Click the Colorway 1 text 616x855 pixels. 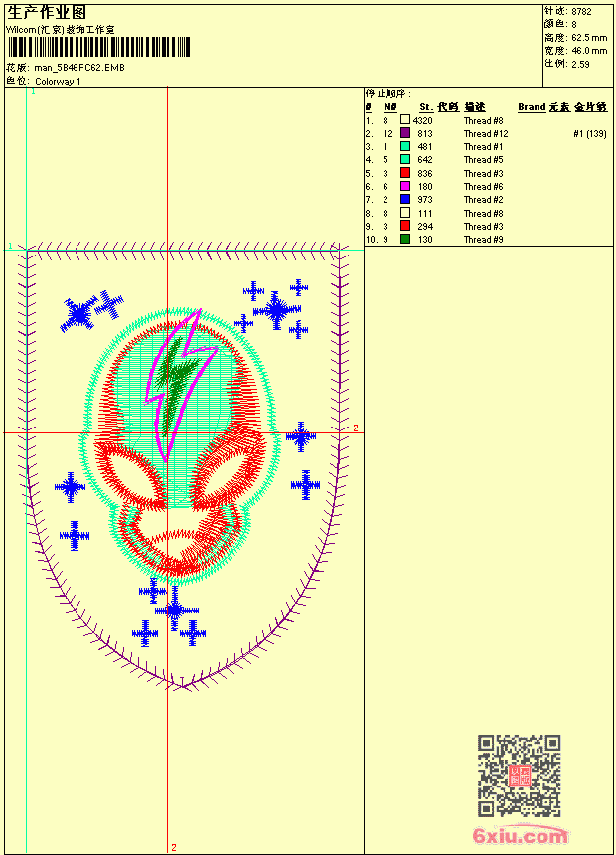point(58,82)
